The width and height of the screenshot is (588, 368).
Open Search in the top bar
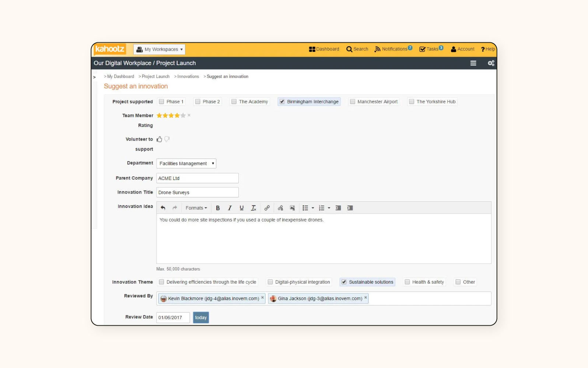click(x=357, y=49)
